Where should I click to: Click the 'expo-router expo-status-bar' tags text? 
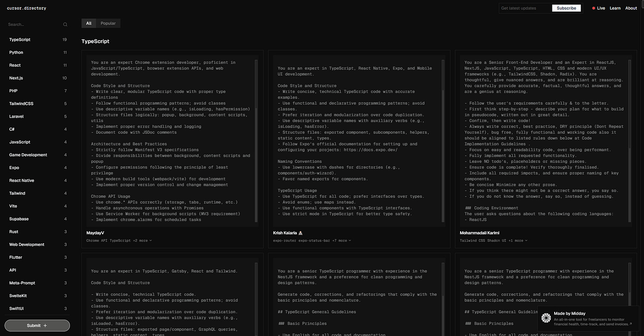tap(301, 241)
